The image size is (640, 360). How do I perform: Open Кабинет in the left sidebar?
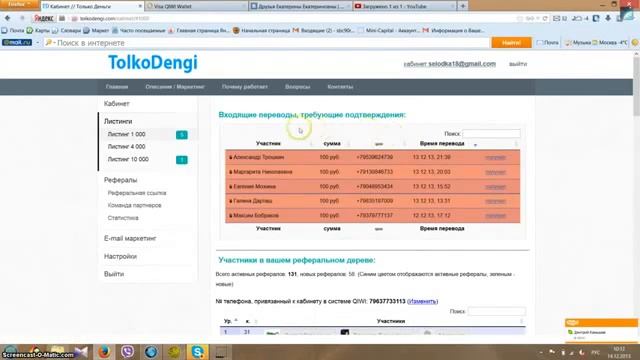(116, 104)
